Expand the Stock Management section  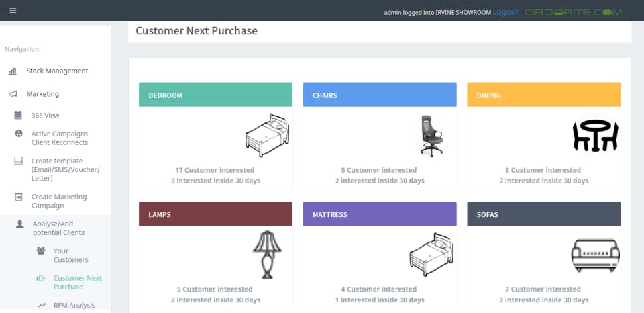(57, 71)
